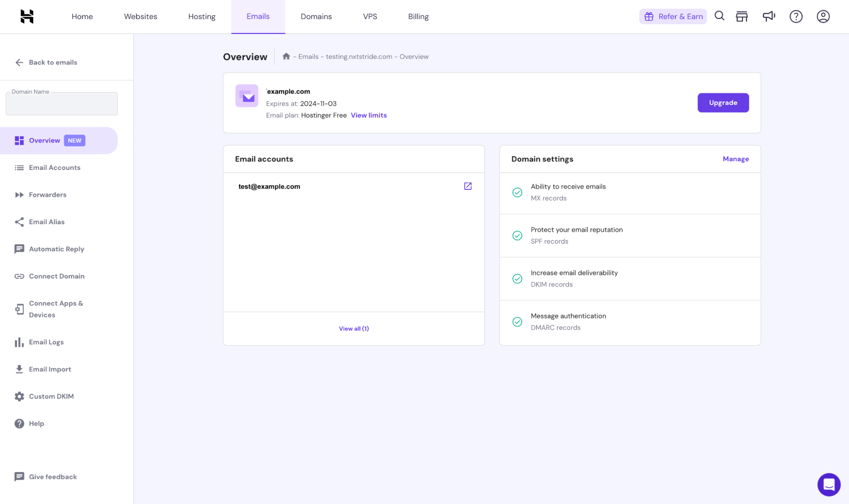This screenshot has width=849, height=504.
Task: Open Custom DKIM settings
Action: (x=51, y=396)
